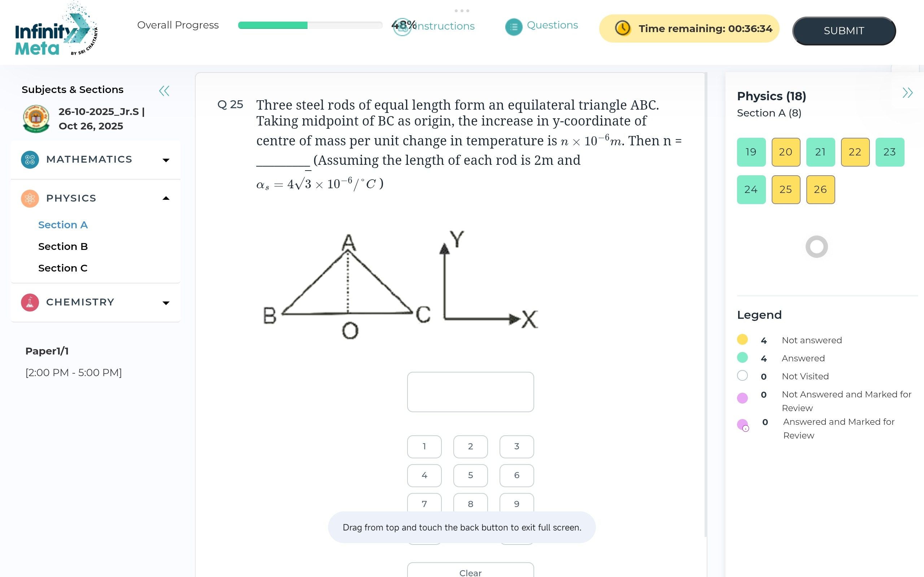Viewport: 924px width, 577px height.
Task: Collapse the right question palette panel
Action: point(907,93)
